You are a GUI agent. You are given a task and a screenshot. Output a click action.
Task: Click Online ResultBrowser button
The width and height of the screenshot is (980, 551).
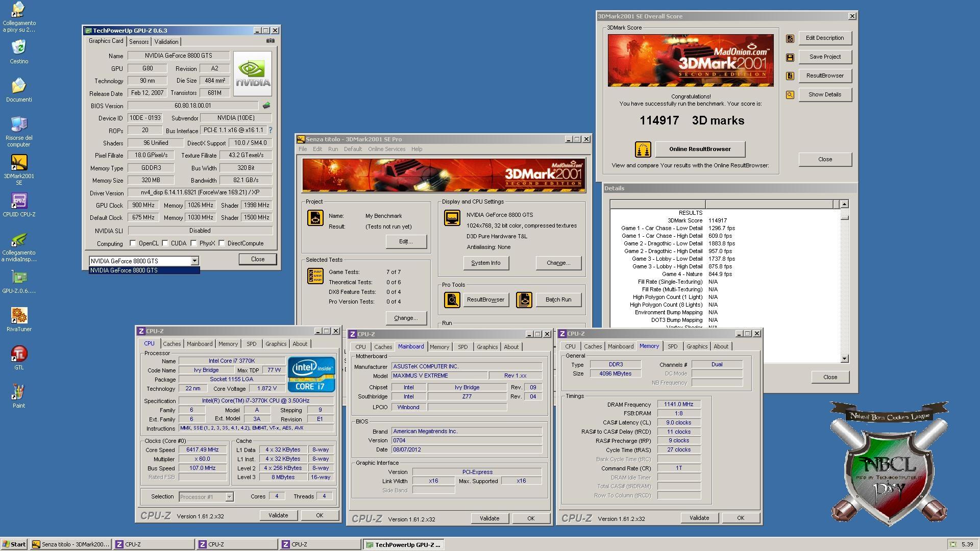700,149
